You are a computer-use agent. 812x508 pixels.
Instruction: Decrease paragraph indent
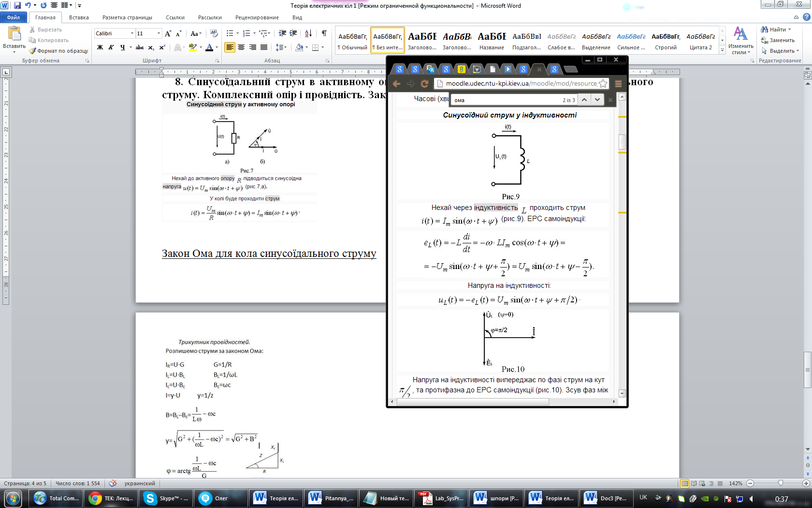click(x=283, y=33)
